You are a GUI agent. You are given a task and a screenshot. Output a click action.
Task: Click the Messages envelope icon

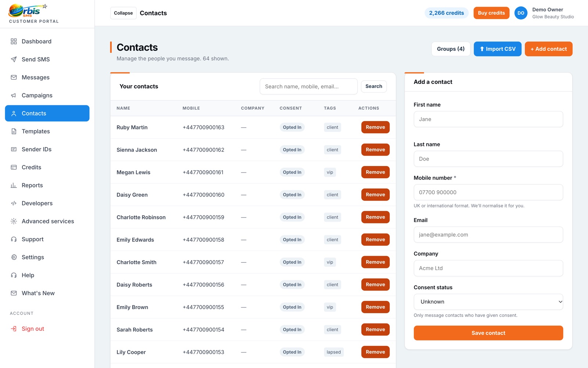[x=14, y=77]
